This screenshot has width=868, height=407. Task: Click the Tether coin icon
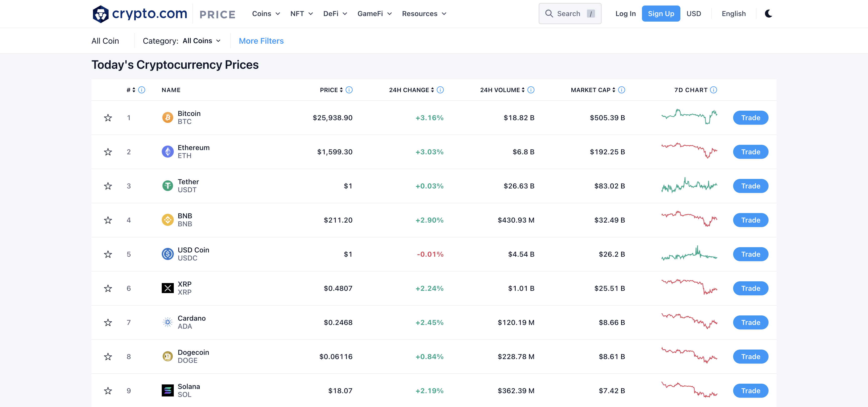[168, 186]
